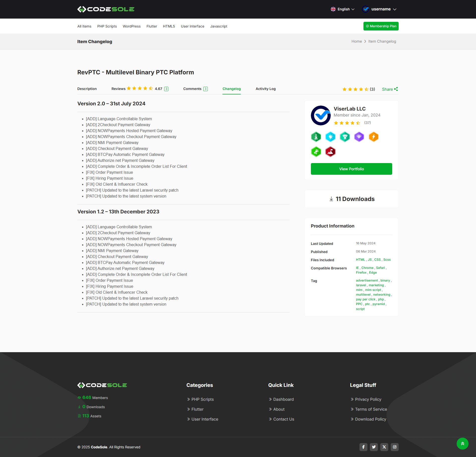Switch to the Activity Log tab
This screenshot has height=457, width=476.
pos(266,89)
